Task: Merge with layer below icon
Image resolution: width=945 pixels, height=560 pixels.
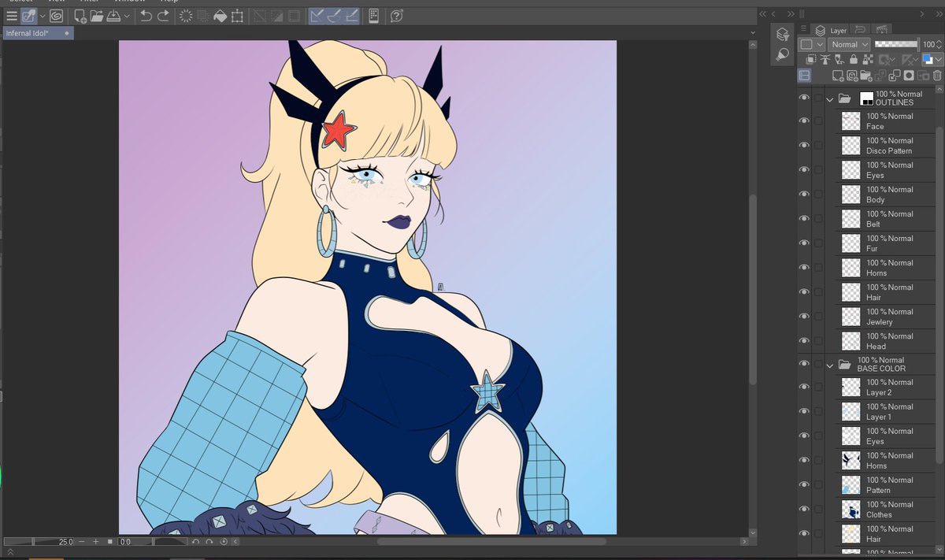Action: [894, 76]
